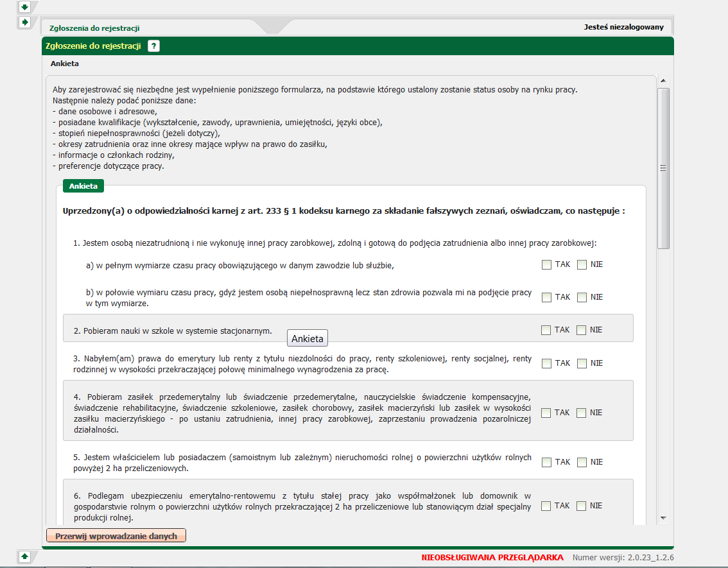
Task: Click the line '- informacje o członkach rodziny,'
Action: [113, 155]
